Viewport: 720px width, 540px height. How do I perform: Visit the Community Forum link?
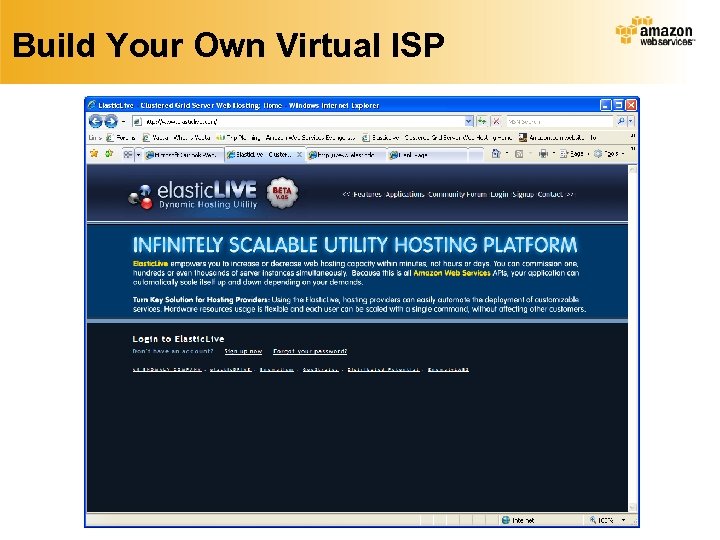[457, 194]
